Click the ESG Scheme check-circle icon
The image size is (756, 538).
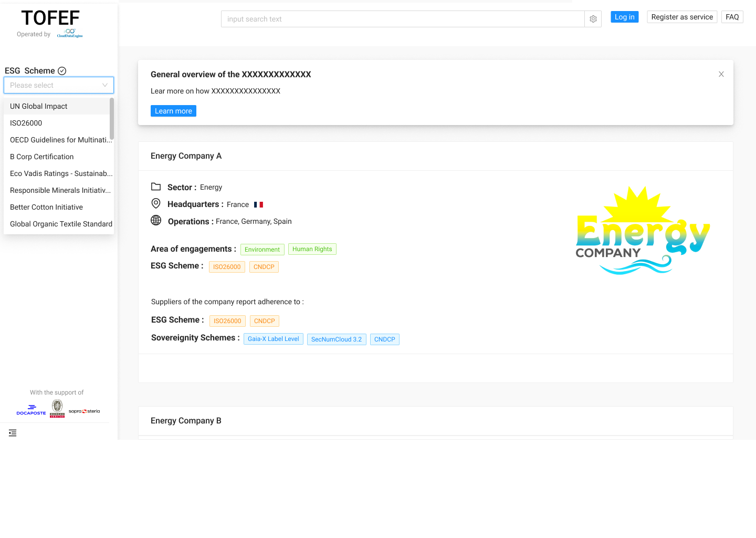tap(62, 71)
